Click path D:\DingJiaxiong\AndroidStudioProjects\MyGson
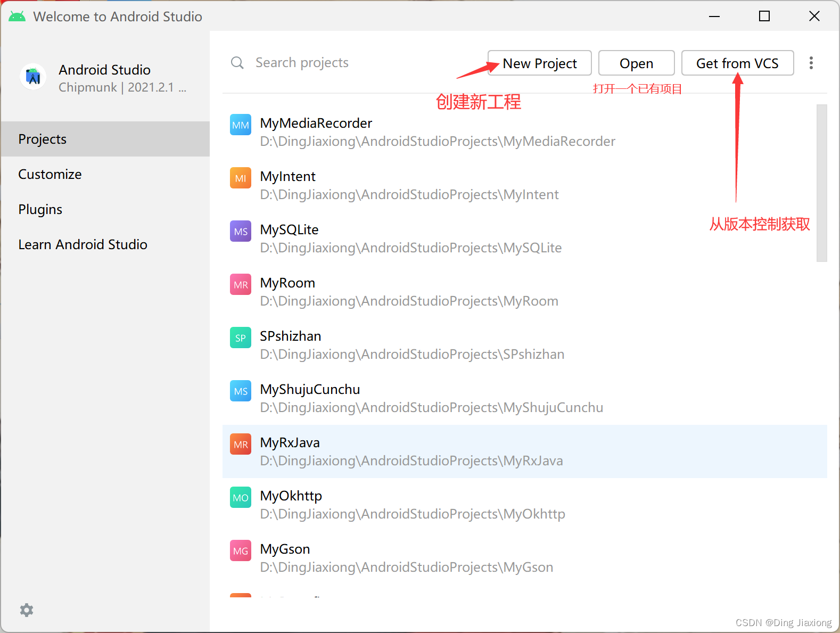The width and height of the screenshot is (840, 633). (x=407, y=567)
